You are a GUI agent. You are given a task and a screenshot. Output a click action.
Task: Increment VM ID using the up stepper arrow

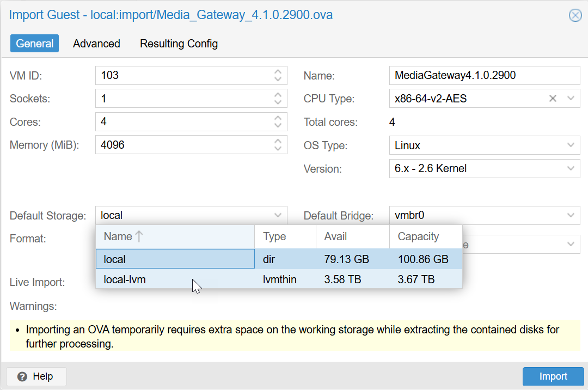pos(279,72)
